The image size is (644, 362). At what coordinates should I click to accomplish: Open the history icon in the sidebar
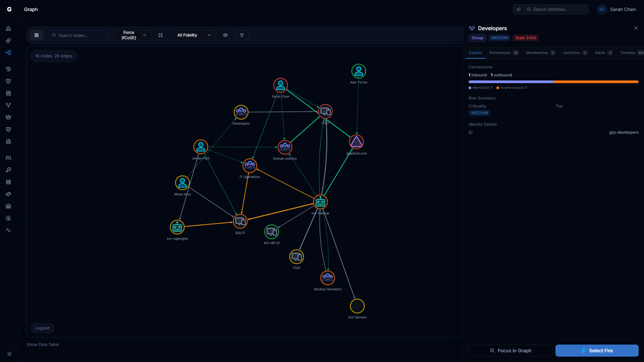(8, 69)
